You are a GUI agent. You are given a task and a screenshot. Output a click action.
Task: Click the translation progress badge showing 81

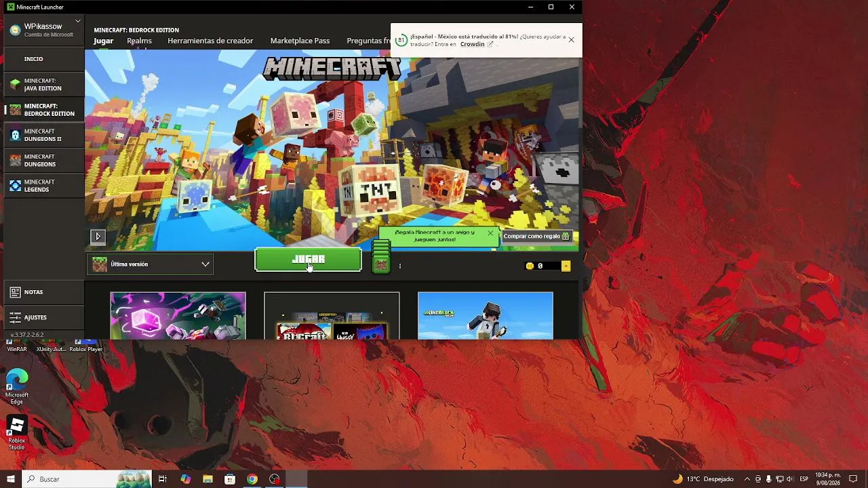tap(401, 40)
